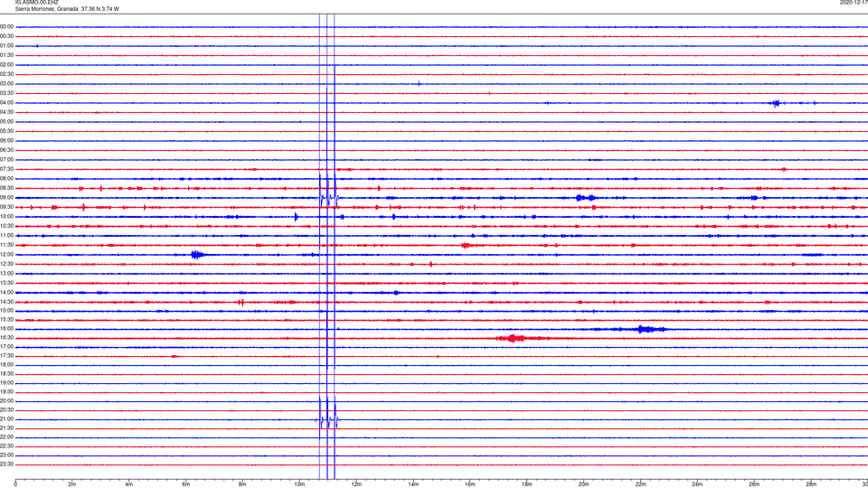Select the 03:30 trace time label
This screenshot has height=488, width=868.
click(6, 93)
